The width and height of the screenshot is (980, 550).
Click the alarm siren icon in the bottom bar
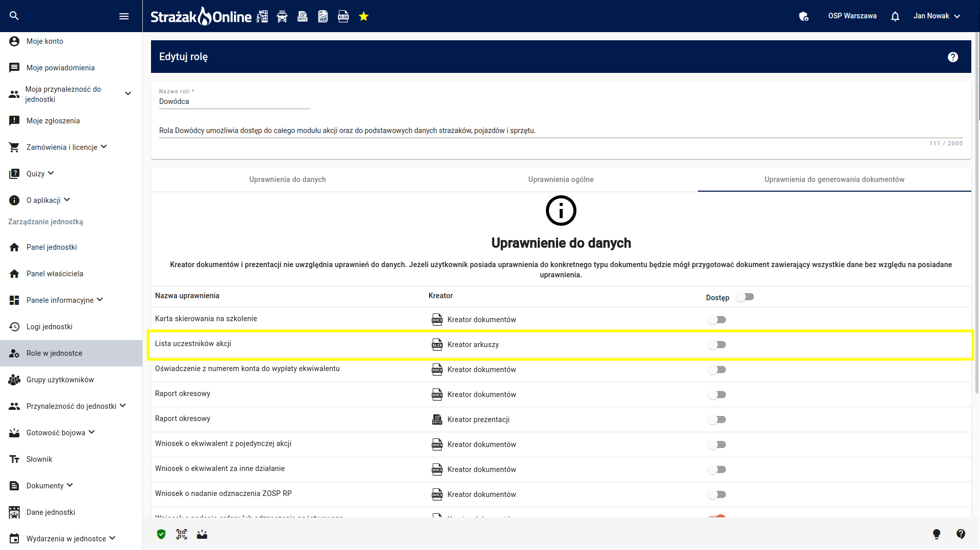pyautogui.click(x=202, y=534)
